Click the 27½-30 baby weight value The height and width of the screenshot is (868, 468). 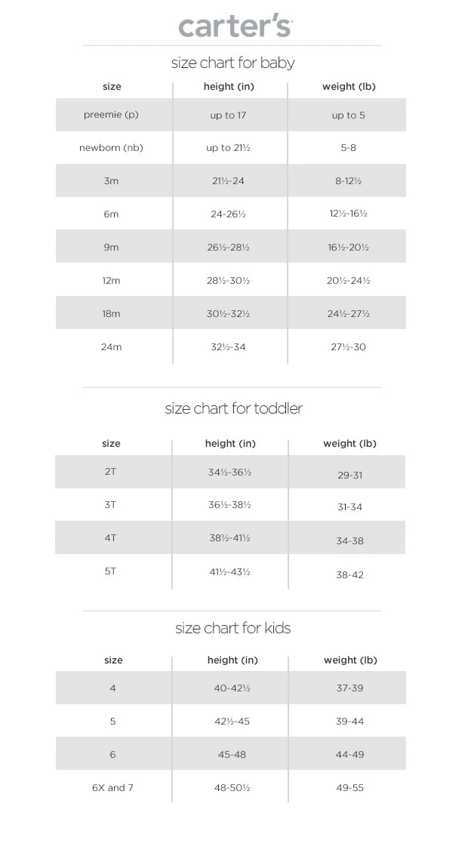pos(348,347)
